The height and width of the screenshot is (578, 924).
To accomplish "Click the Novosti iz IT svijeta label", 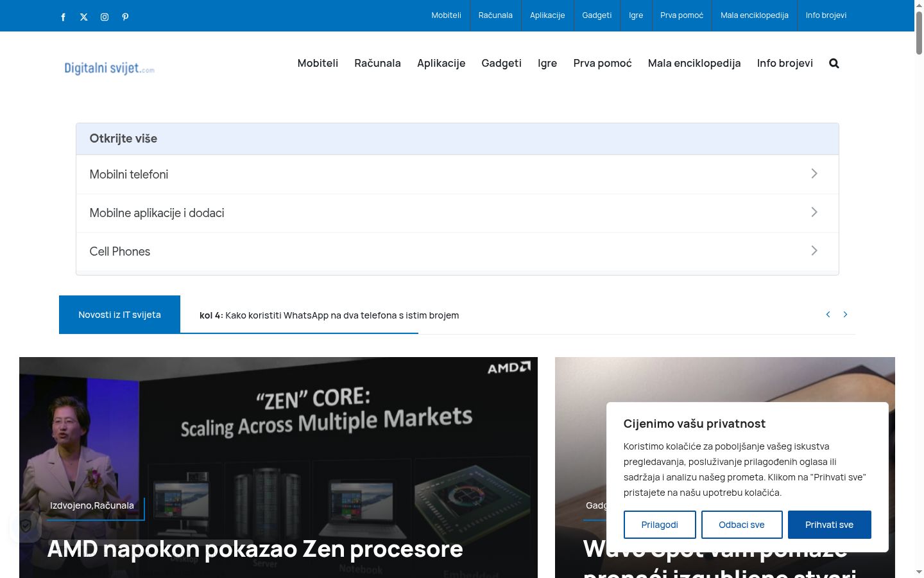I will [119, 315].
